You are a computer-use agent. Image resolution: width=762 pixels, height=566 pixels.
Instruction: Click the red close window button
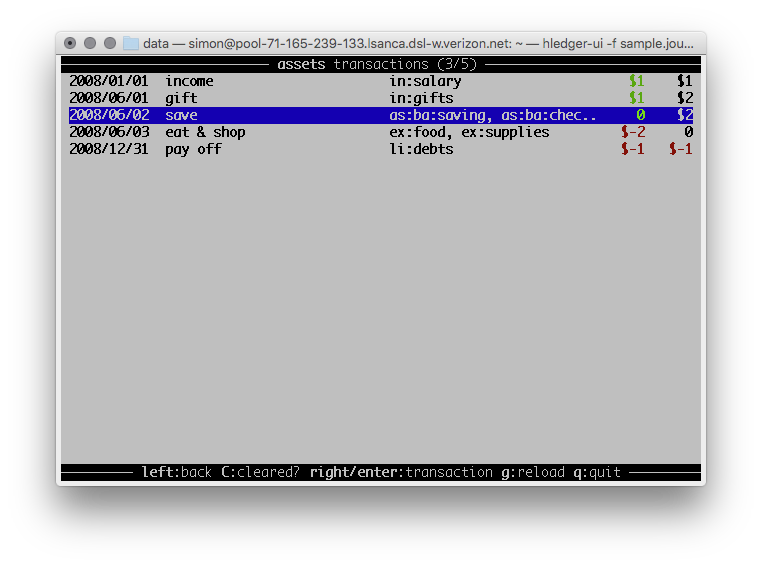point(70,44)
